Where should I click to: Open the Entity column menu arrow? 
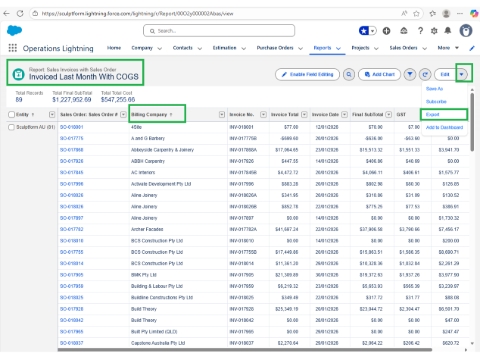52,115
